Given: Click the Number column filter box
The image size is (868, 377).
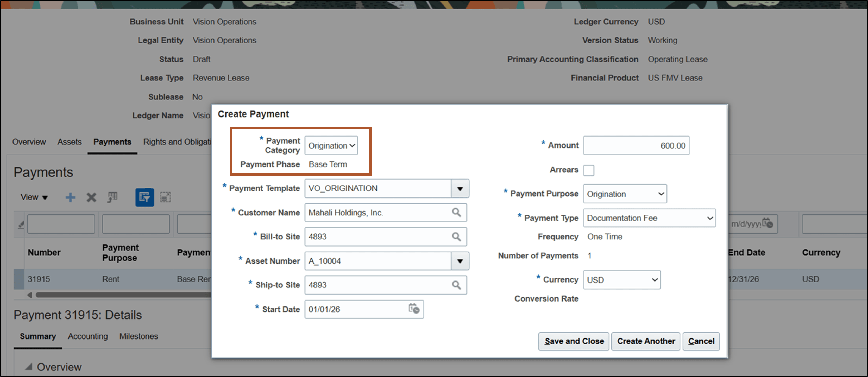Looking at the screenshot, I should tap(61, 224).
